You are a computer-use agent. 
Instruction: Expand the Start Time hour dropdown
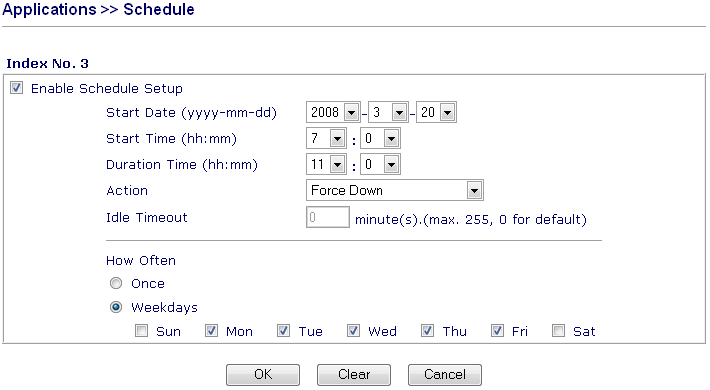click(x=326, y=139)
